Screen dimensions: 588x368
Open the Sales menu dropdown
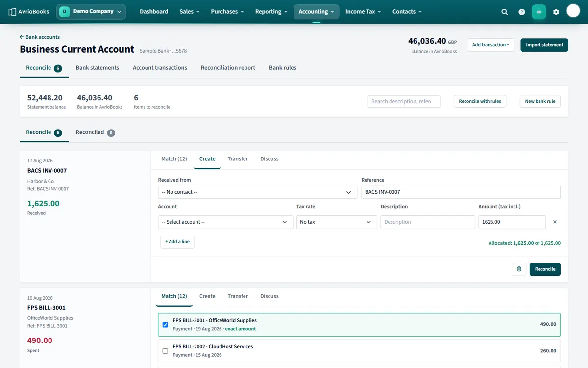pos(189,12)
